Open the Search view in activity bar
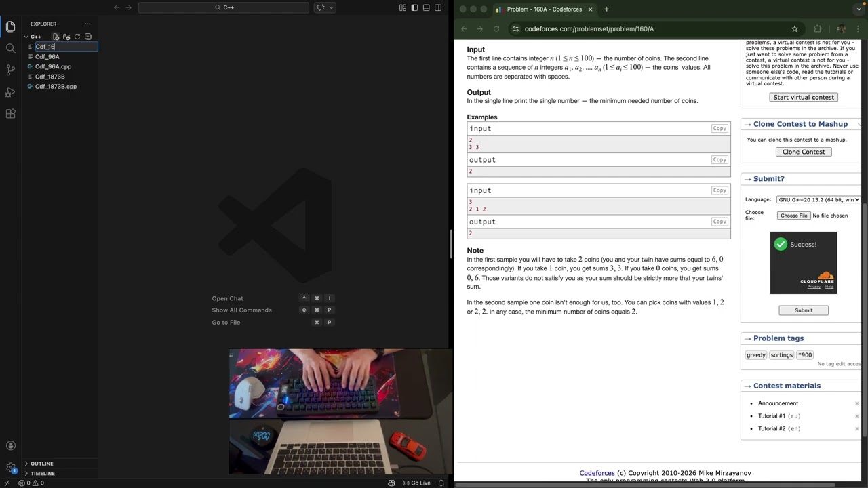Viewport: 868px width, 488px height. coord(10,48)
